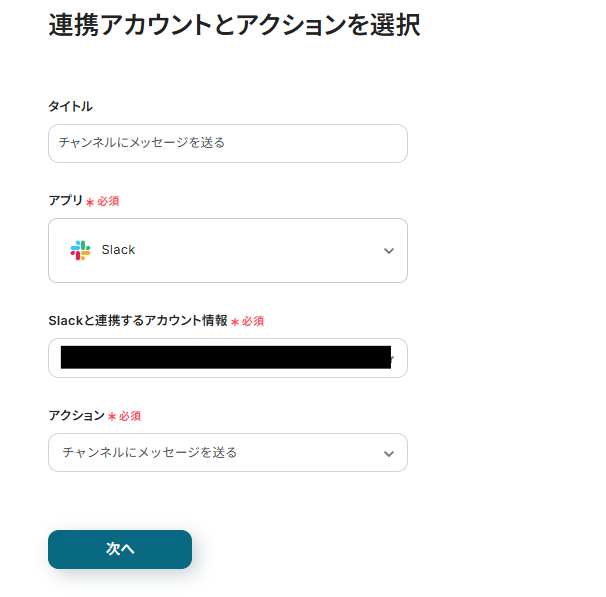Viewport: 606px width, 597px height.
Task: Click the red 必須 marker beside アプリ
Action: pyautogui.click(x=103, y=201)
